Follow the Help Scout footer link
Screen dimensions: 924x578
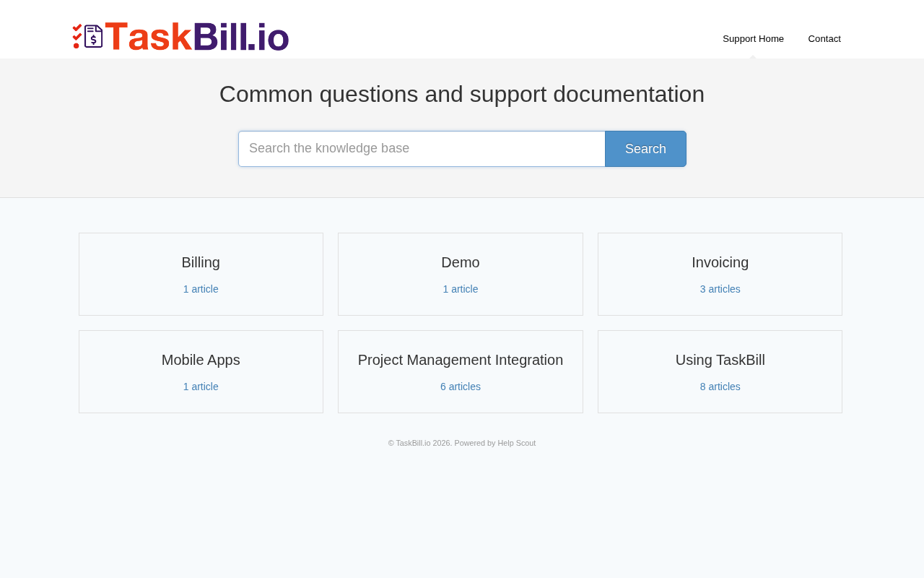click(516, 443)
